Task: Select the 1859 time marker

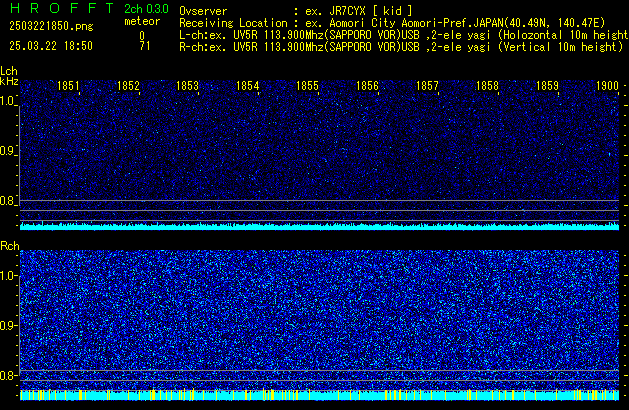Action: [x=547, y=86]
